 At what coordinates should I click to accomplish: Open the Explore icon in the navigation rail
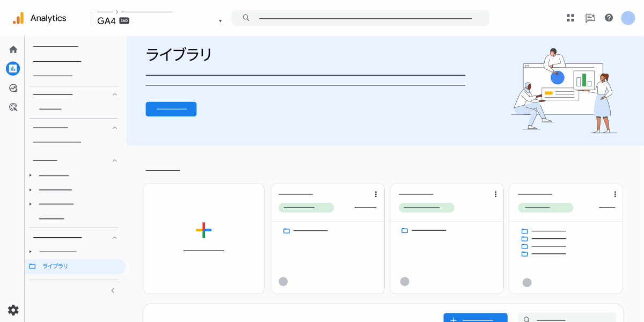(13, 88)
